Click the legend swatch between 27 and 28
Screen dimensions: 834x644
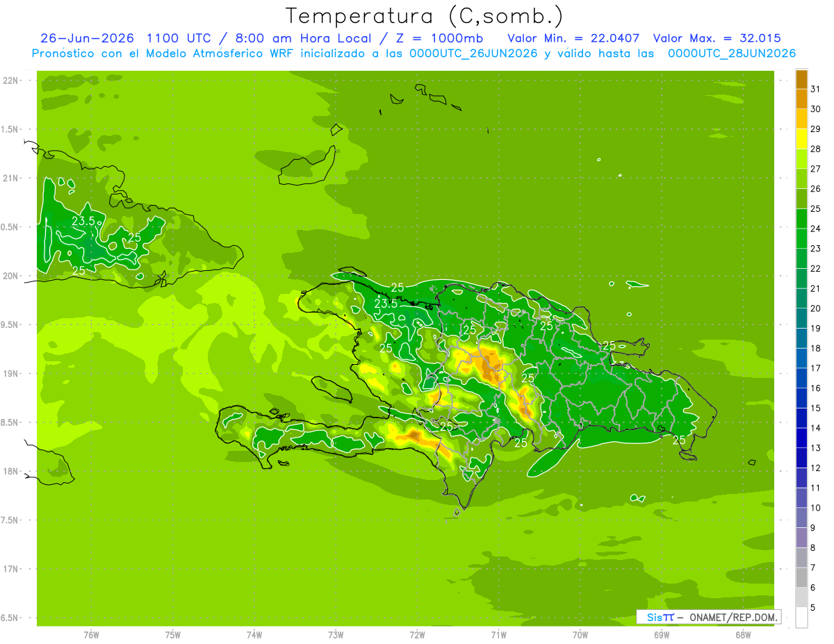coord(801,158)
